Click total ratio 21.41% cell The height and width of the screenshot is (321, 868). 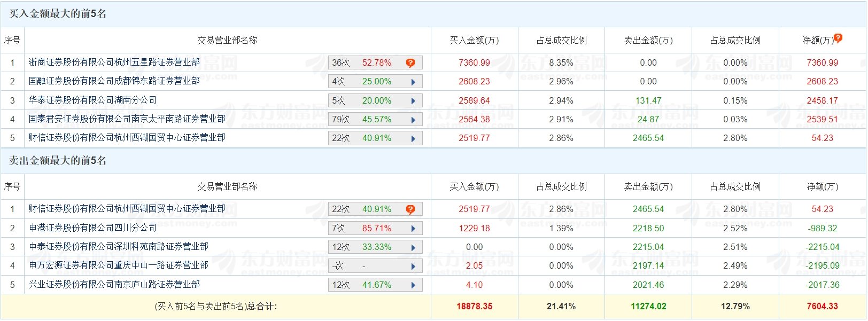(561, 307)
